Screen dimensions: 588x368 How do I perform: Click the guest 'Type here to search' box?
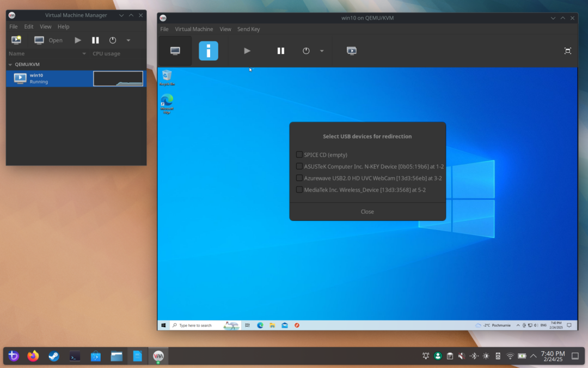click(x=205, y=325)
